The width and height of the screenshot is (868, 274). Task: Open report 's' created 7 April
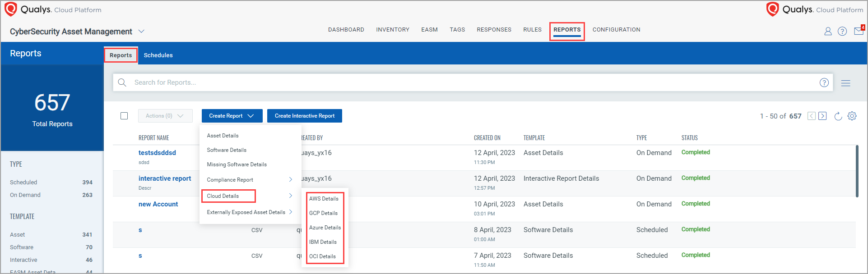(x=140, y=256)
